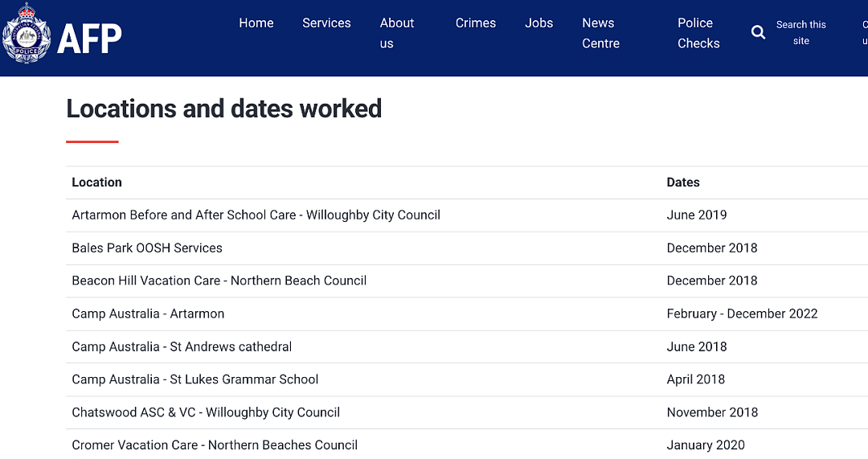The image size is (868, 459).
Task: Select 'Beacon Hill Vacation Care' location cell
Action: click(x=219, y=281)
